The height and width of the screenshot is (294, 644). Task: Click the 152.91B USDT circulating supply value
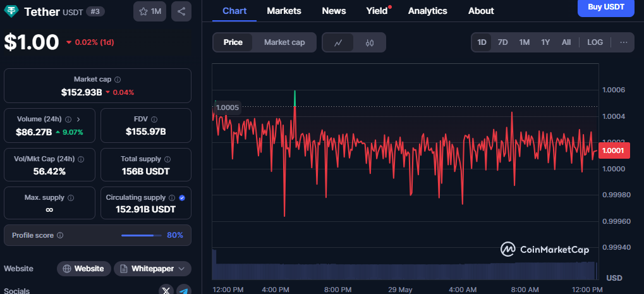tap(146, 210)
